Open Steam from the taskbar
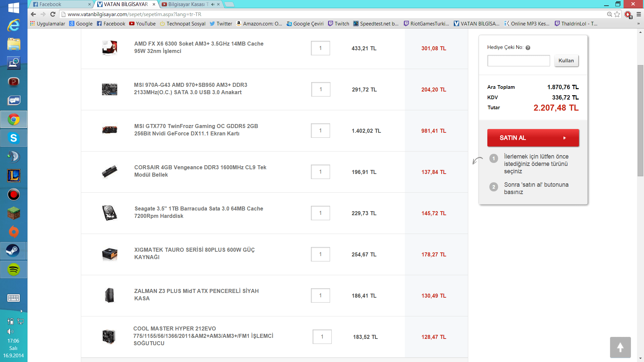The image size is (644, 362). pyautogui.click(x=13, y=251)
